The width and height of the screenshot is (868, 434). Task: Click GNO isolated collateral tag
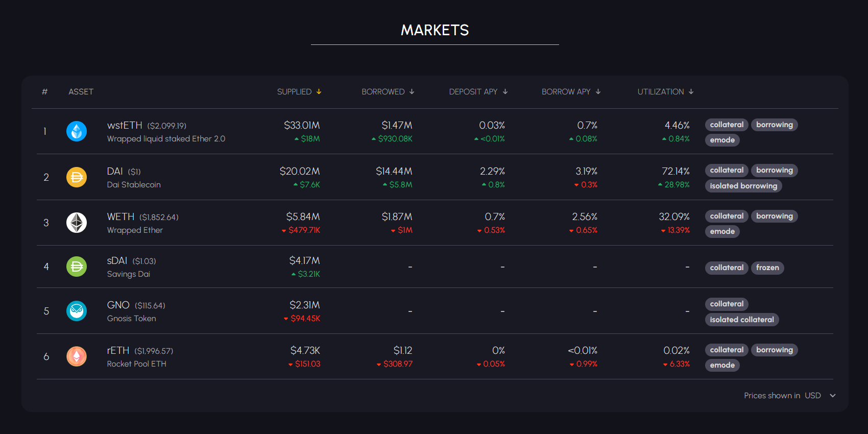(742, 320)
